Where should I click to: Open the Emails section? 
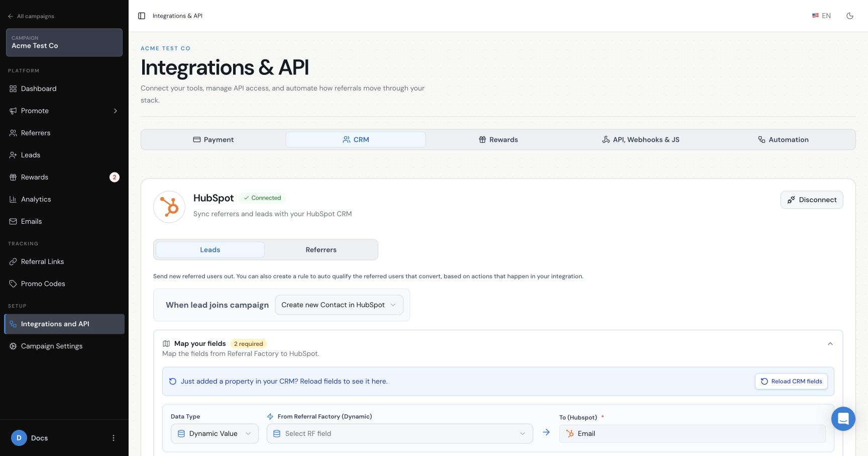coord(64,221)
